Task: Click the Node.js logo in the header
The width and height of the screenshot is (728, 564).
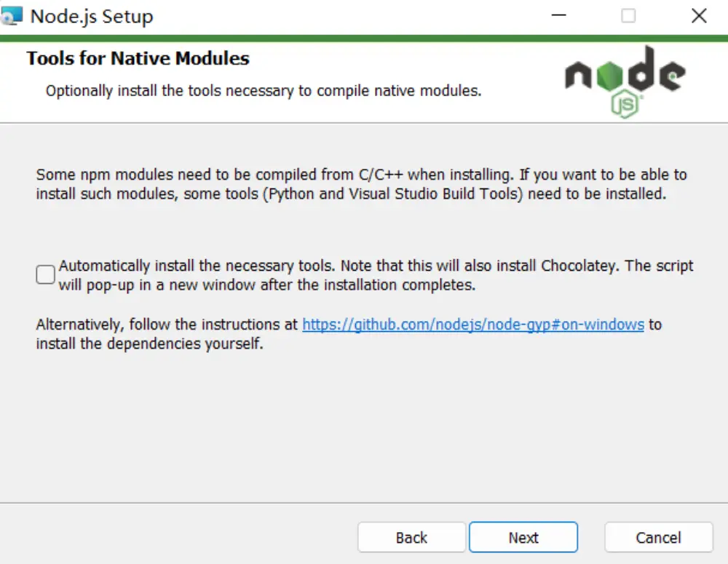Action: (625, 80)
